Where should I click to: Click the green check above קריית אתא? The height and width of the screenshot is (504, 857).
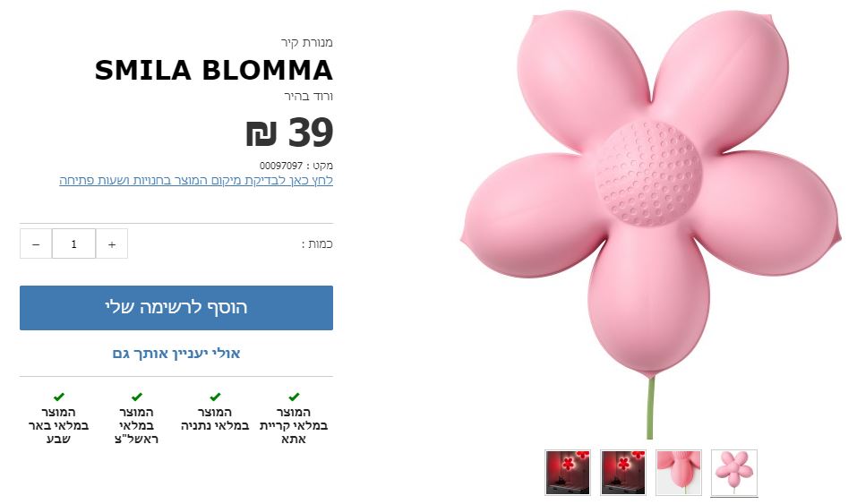click(x=294, y=397)
